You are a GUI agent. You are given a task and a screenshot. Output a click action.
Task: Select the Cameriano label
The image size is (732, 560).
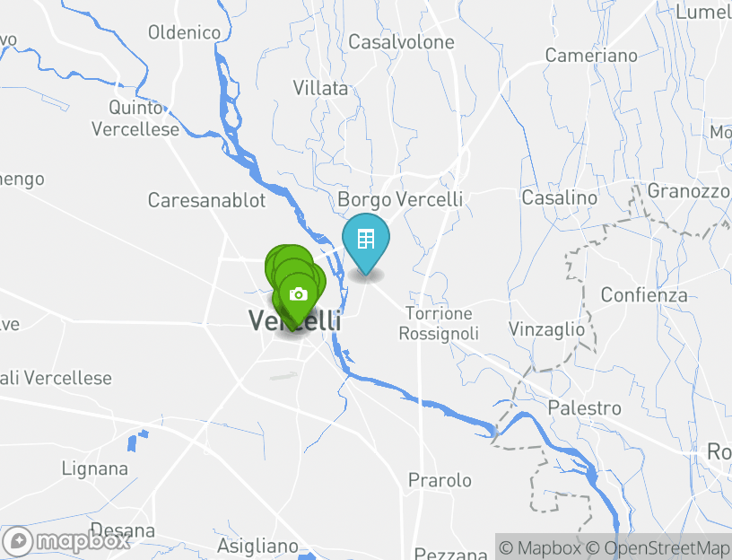pyautogui.click(x=591, y=56)
